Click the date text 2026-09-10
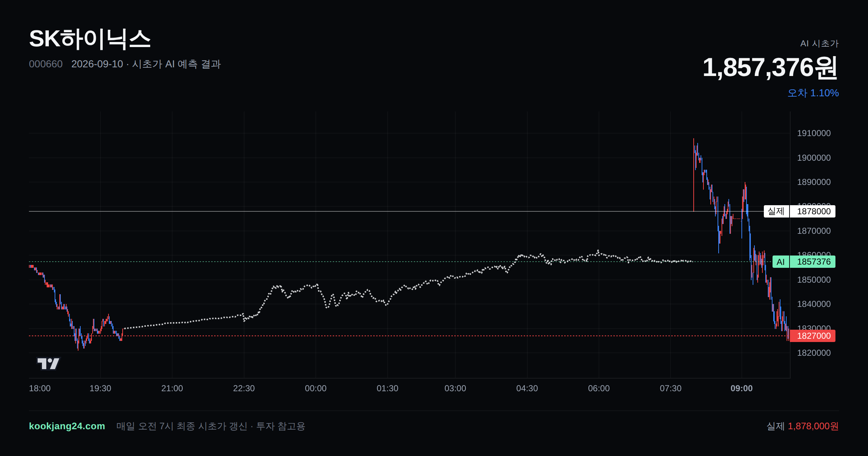Image resolution: width=868 pixels, height=456 pixels. coord(97,64)
